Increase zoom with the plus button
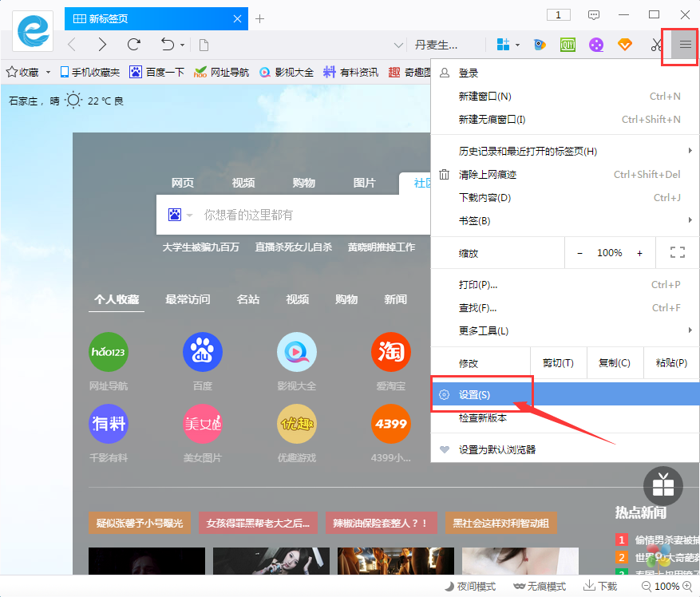700x597 pixels. pos(639,252)
